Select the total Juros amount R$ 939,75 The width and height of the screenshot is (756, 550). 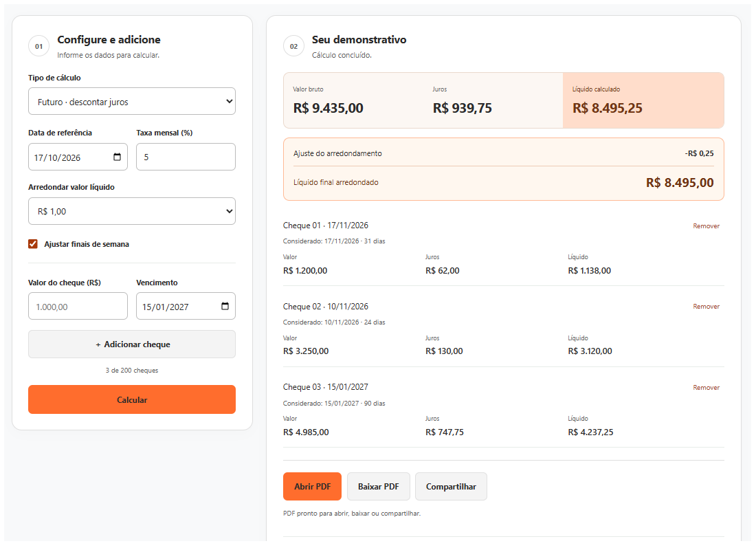click(x=463, y=108)
